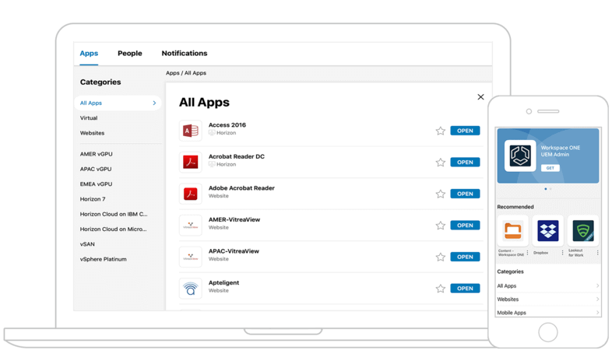Click the Access 2016 app icon
This screenshot has width=612, height=364.
(190, 131)
